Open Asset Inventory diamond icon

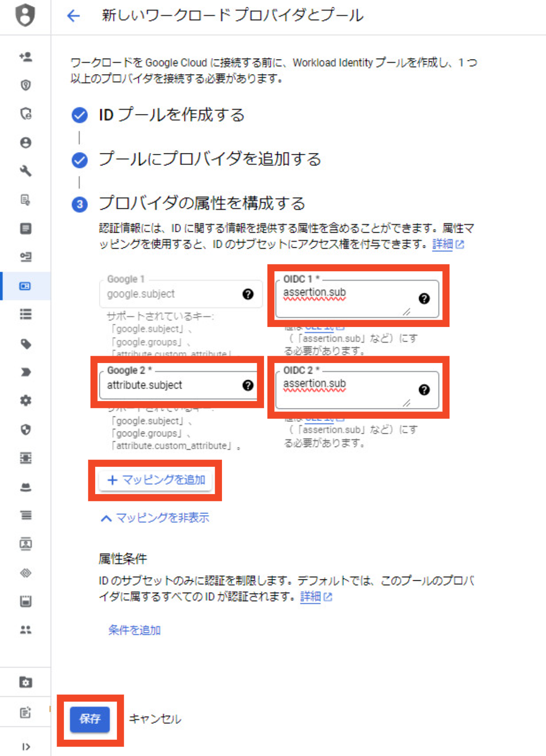click(26, 573)
